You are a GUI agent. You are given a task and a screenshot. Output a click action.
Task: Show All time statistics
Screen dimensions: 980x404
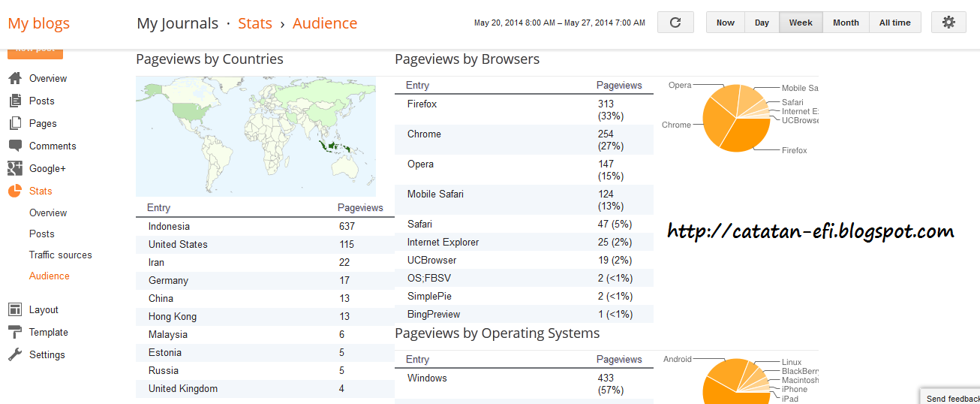pyautogui.click(x=894, y=23)
